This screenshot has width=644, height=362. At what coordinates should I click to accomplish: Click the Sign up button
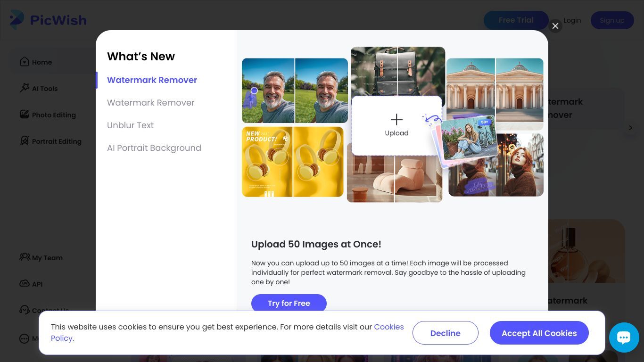612,20
